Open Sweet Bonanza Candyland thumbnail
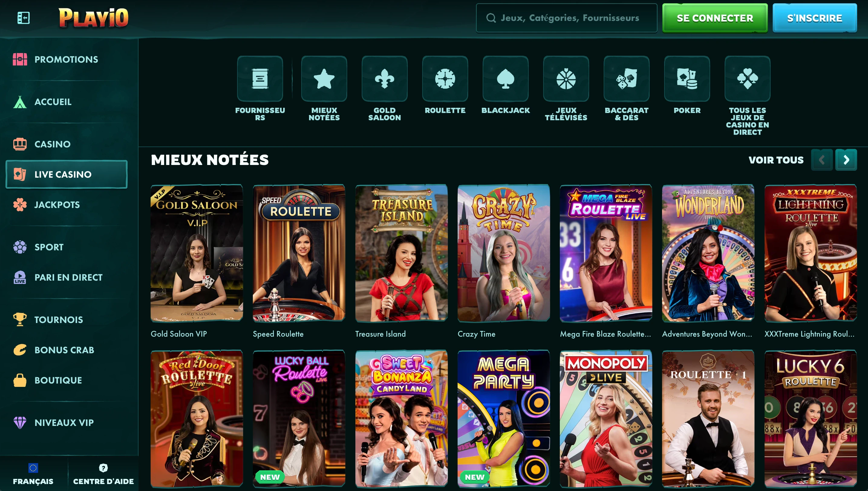Viewport: 868px width, 491px height. coord(401,418)
